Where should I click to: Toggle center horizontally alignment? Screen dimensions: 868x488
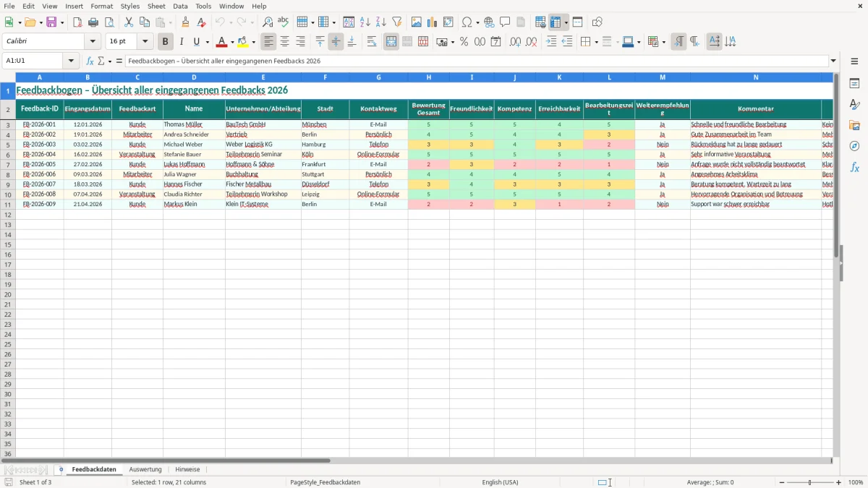pos(285,42)
